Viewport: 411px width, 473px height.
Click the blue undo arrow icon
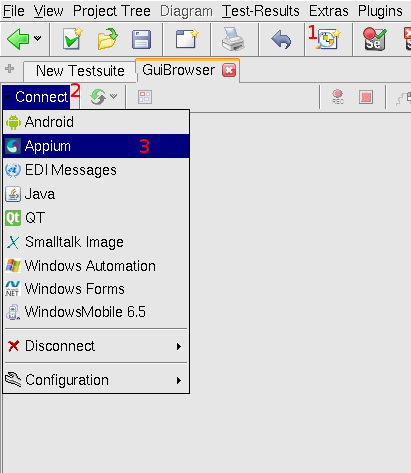[281, 40]
